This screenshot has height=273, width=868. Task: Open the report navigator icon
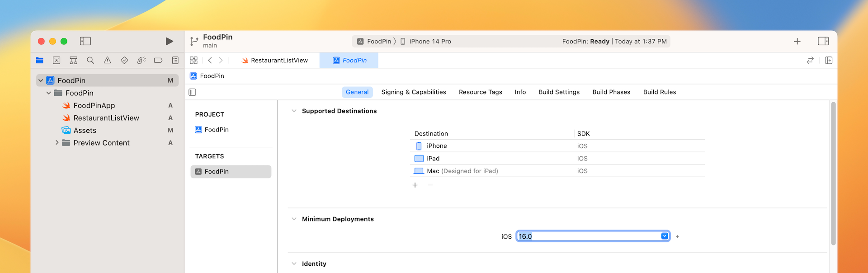coord(175,60)
